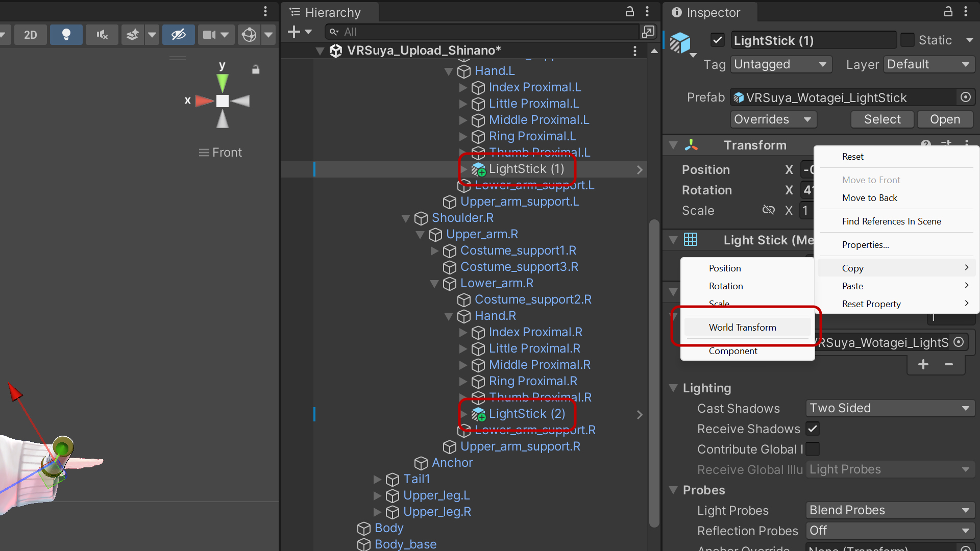Click the prefab Select button

(x=883, y=119)
